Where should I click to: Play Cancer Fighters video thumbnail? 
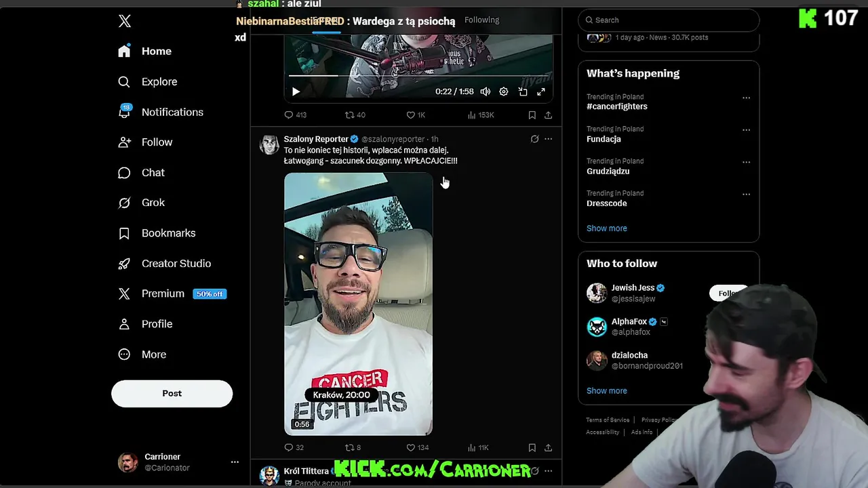coord(358,304)
